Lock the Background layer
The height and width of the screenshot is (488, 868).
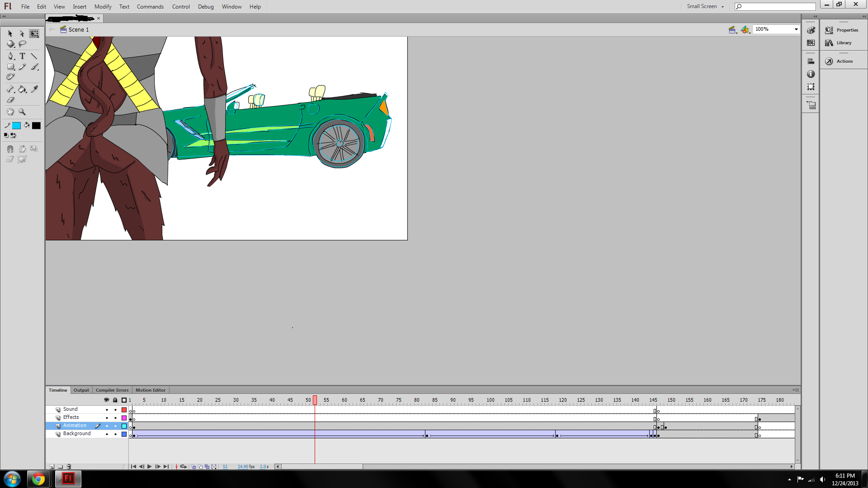[115, 434]
